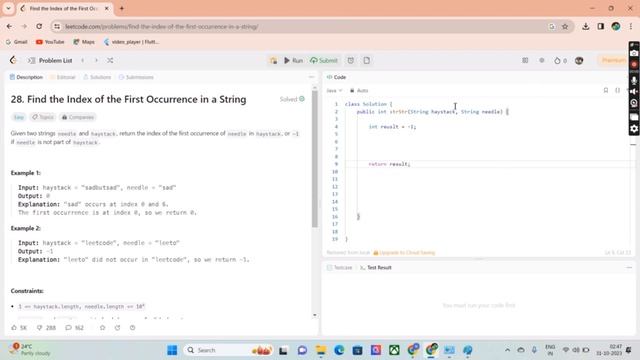Switch to the Description tab
The height and width of the screenshot is (360, 640).
(26, 77)
